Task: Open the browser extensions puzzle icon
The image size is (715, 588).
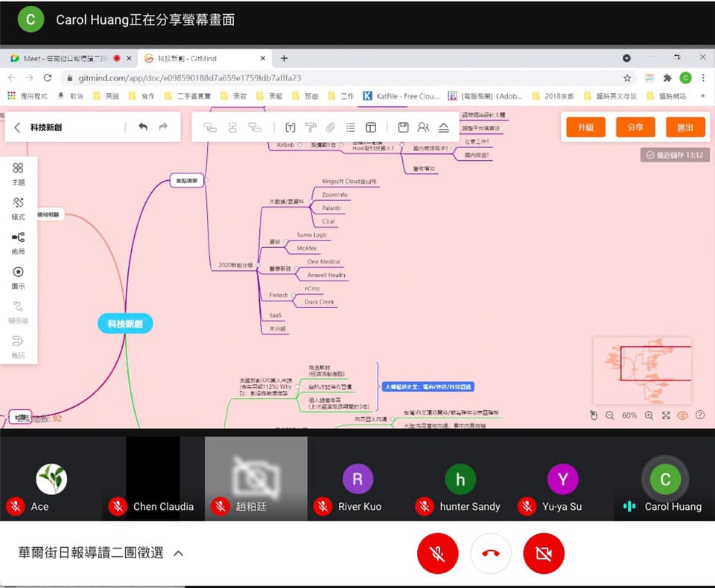Action: [x=667, y=78]
